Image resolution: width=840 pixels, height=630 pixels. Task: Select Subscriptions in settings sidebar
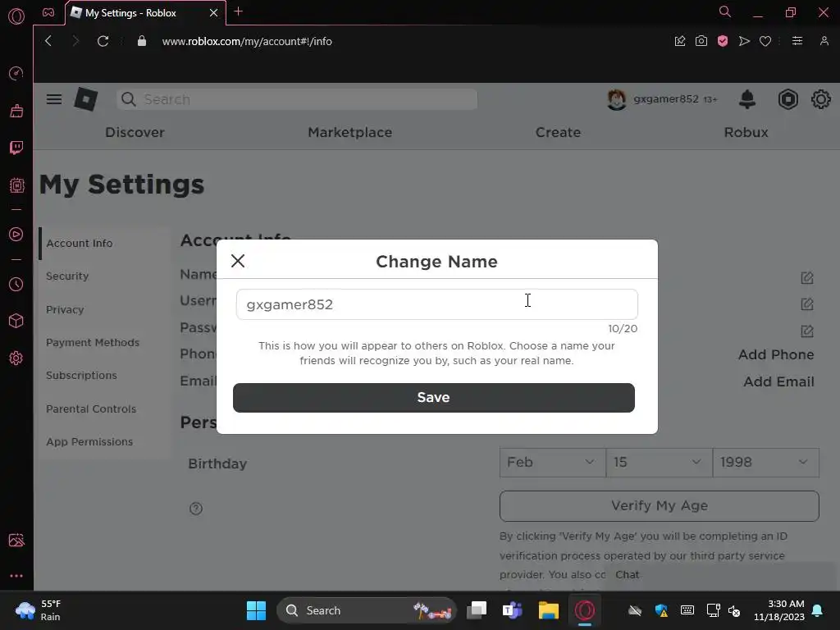click(x=105, y=376)
